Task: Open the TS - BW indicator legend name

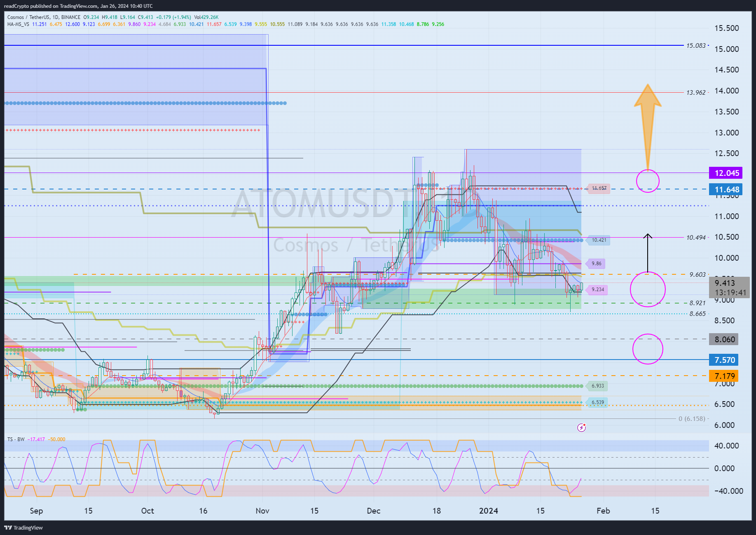Action: click(x=16, y=439)
